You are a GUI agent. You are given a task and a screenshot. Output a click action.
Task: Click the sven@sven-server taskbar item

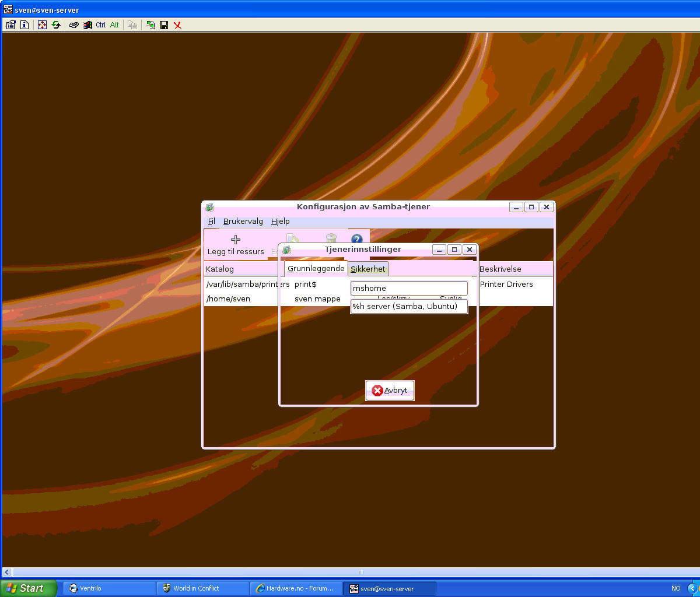point(390,589)
